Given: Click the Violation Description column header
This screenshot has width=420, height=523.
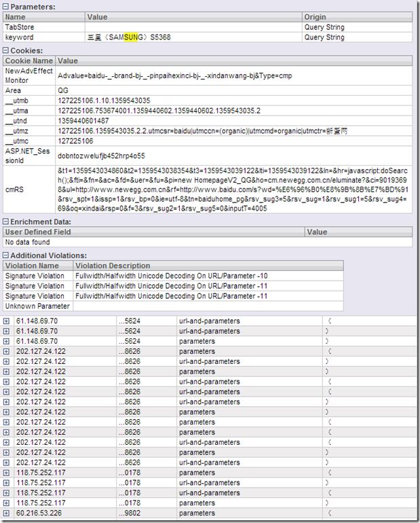Looking at the screenshot, I should click(x=113, y=266).
